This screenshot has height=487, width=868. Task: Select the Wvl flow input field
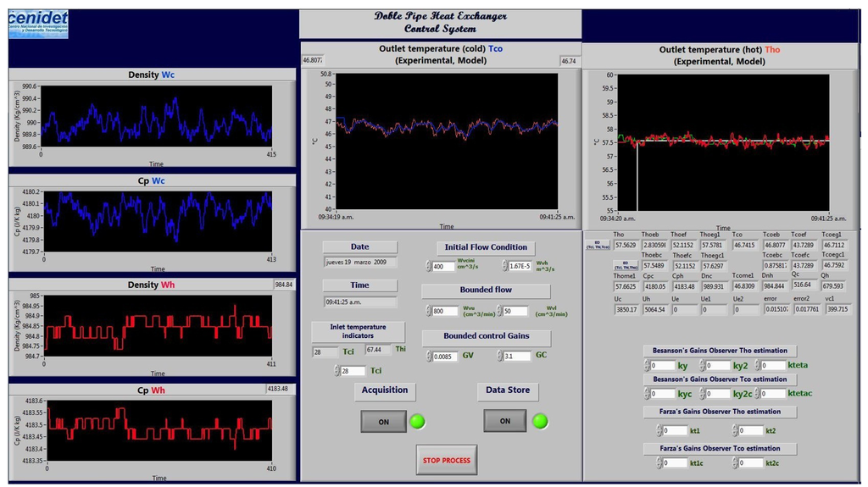coord(515,312)
